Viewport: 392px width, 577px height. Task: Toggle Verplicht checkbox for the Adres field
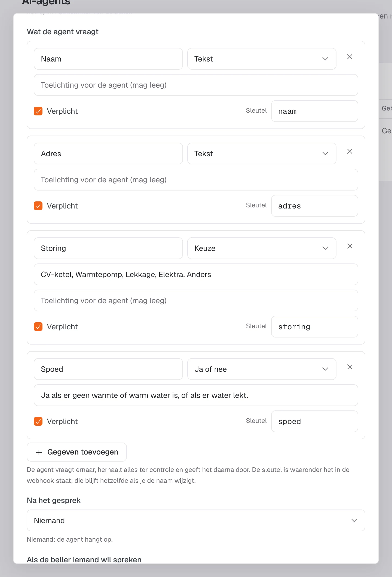click(38, 206)
